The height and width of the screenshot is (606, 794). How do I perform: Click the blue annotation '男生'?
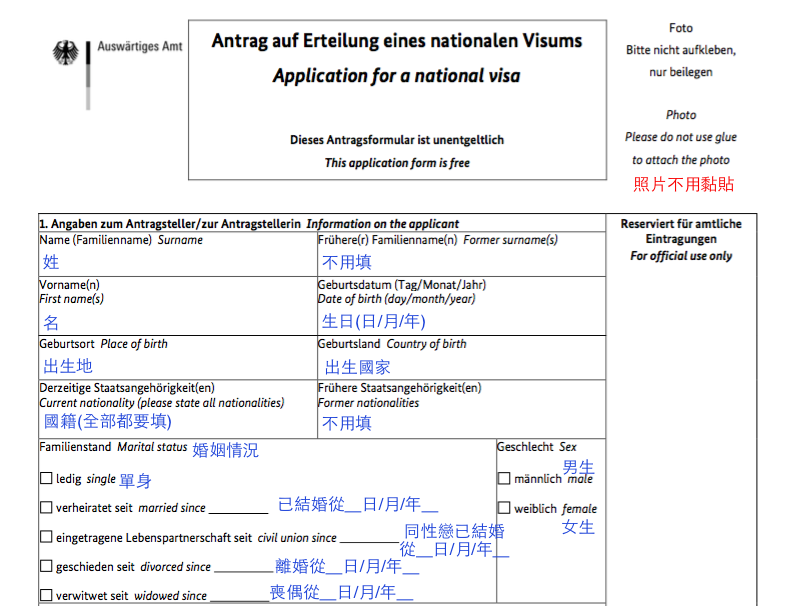point(578,467)
